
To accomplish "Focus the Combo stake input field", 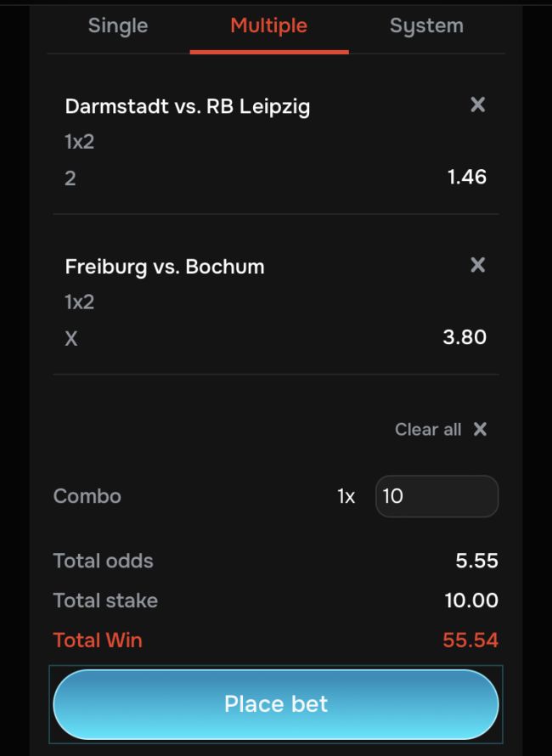I will [437, 496].
